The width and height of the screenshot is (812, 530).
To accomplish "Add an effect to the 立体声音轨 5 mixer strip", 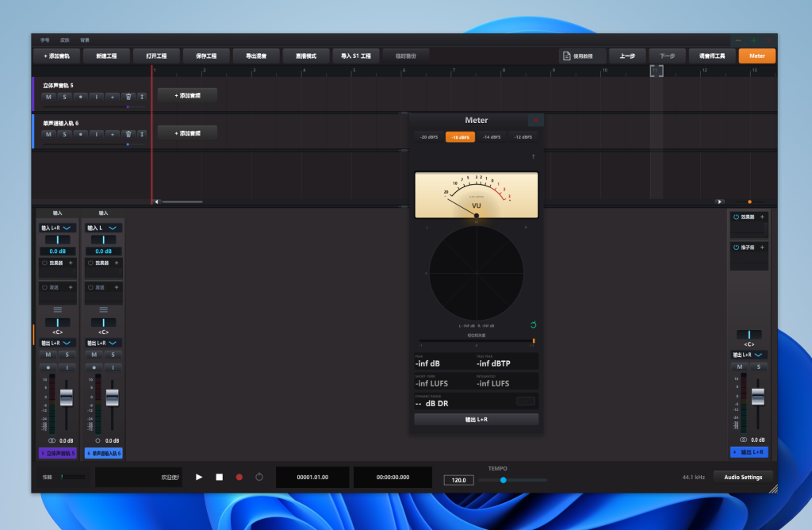I will pyautogui.click(x=71, y=263).
